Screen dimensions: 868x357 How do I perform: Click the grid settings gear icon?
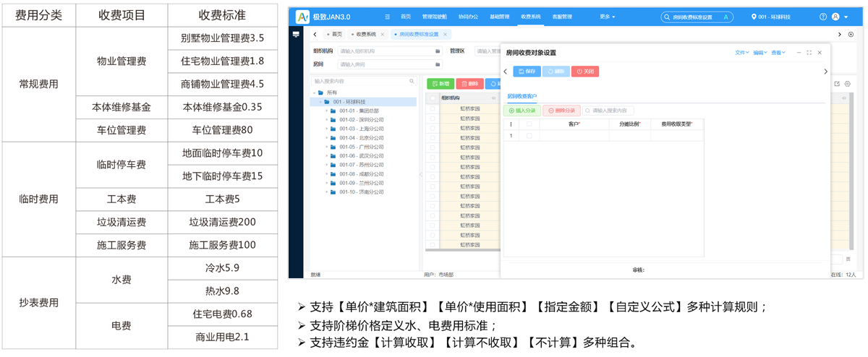pos(848,84)
